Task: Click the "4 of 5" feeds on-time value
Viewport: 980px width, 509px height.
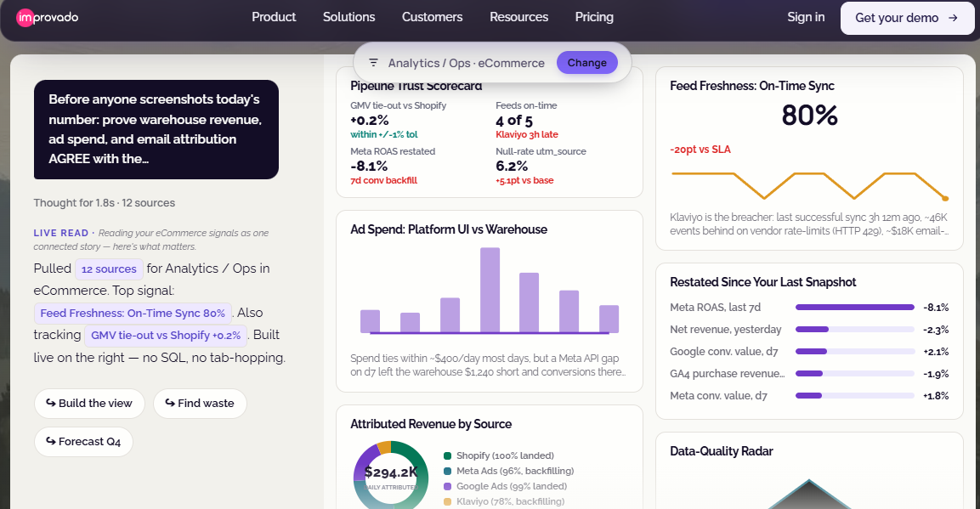Action: (x=514, y=121)
